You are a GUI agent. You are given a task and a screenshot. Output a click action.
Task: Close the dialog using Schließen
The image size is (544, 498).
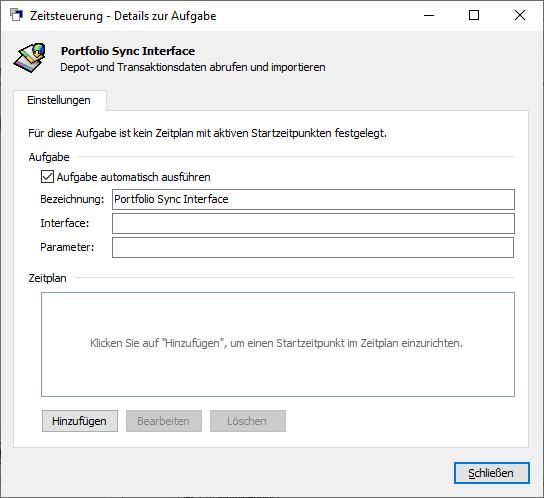(492, 473)
